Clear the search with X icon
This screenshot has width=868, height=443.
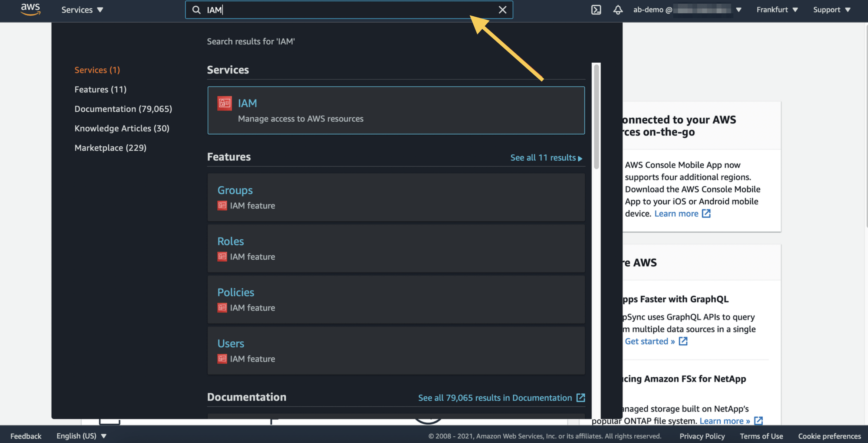[502, 10]
